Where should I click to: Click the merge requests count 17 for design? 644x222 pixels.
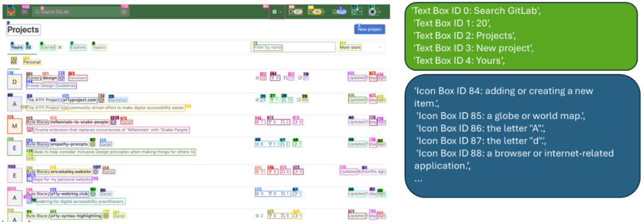click(289, 77)
